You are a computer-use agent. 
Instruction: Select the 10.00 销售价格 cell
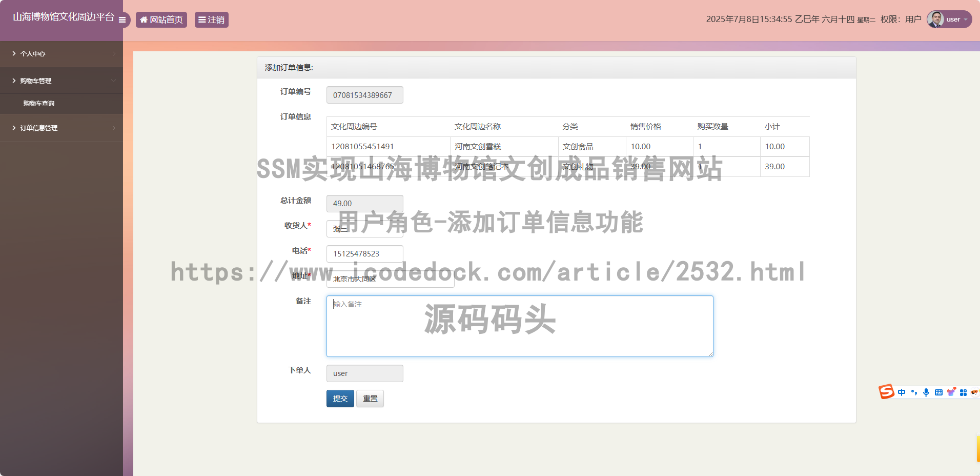click(x=660, y=147)
